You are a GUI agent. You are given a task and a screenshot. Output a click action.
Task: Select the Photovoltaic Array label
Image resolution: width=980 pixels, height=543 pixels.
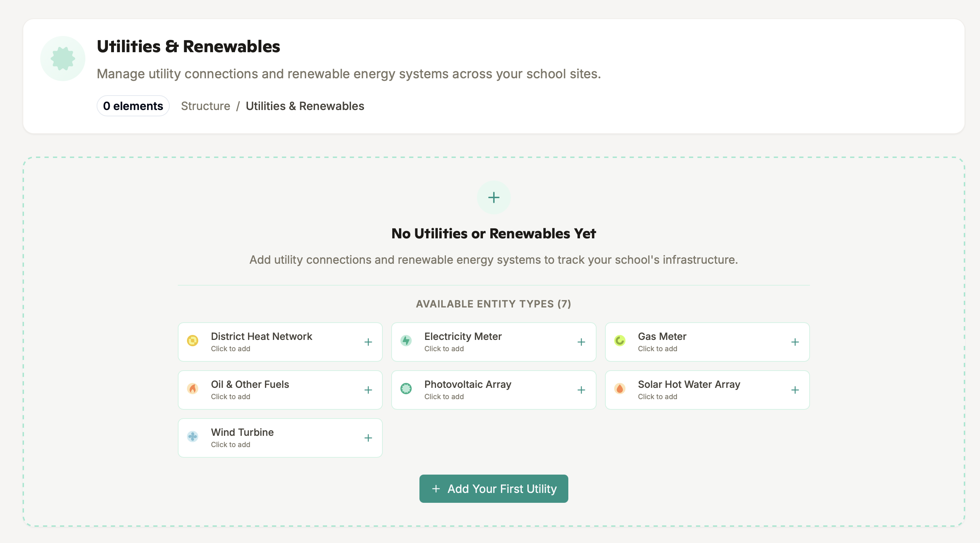pos(467,384)
